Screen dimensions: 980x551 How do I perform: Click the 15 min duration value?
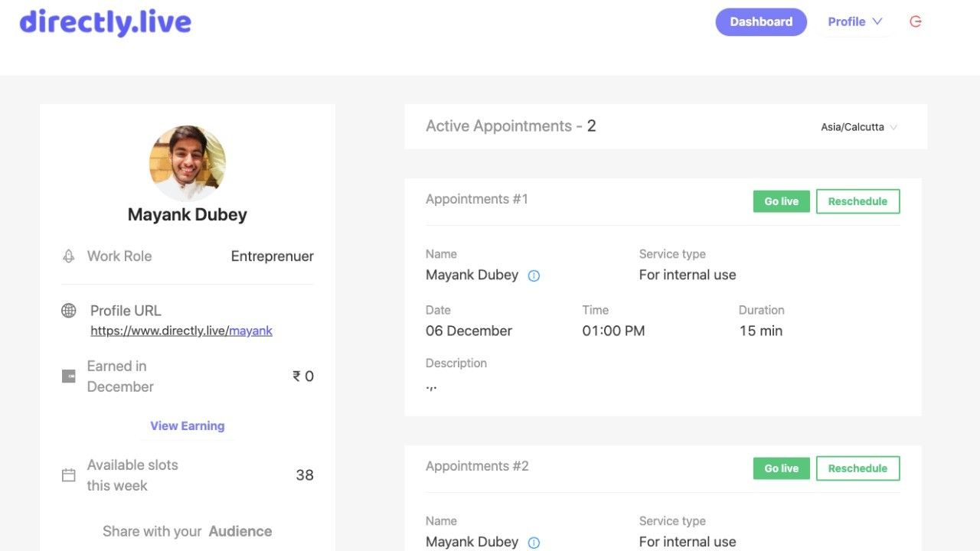click(761, 331)
